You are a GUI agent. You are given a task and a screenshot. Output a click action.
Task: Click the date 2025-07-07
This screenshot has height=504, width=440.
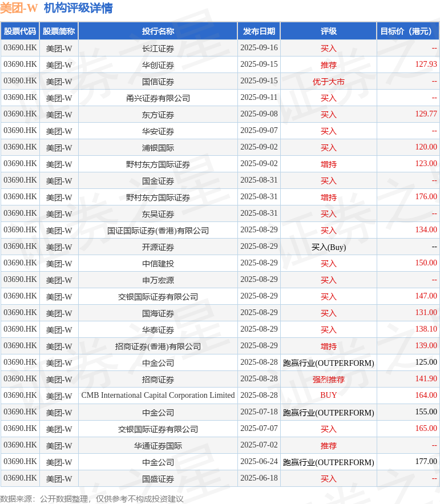pos(259,428)
